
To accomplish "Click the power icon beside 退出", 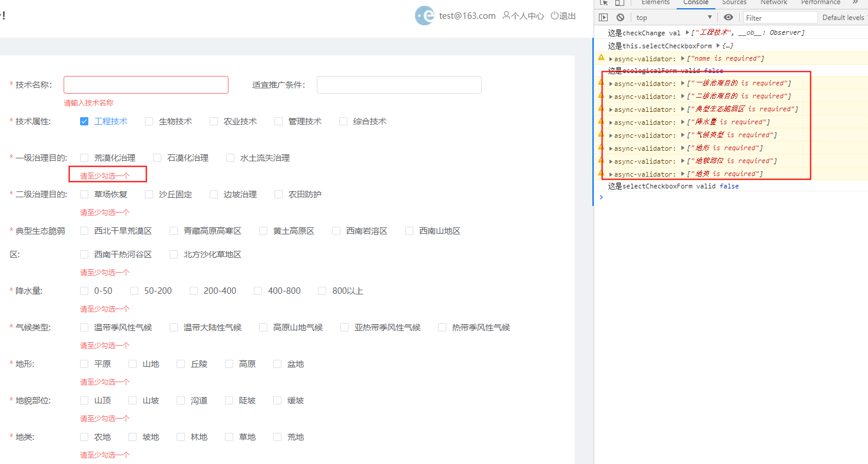I will (554, 16).
